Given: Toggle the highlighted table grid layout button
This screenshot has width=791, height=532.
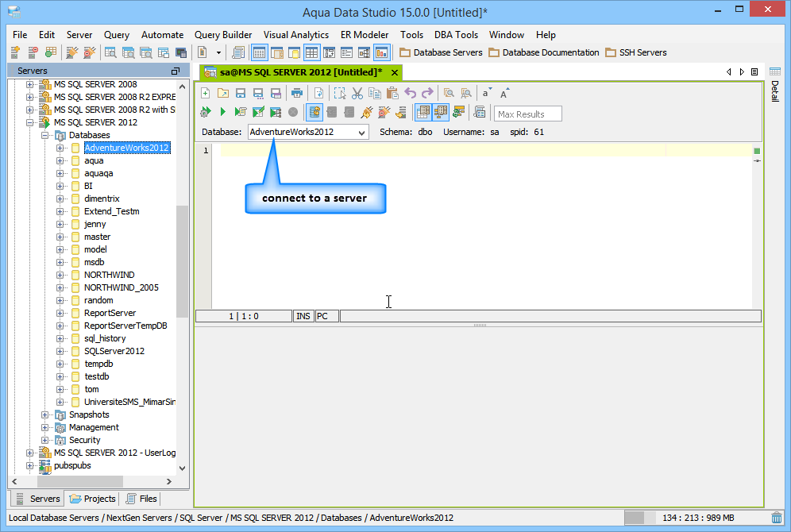Looking at the screenshot, I should 312,52.
